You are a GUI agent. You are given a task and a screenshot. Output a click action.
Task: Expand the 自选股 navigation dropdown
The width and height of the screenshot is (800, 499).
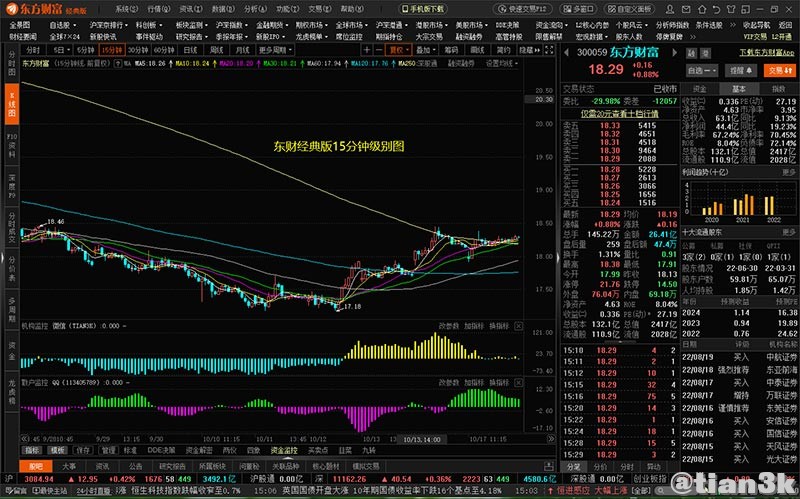[62, 24]
